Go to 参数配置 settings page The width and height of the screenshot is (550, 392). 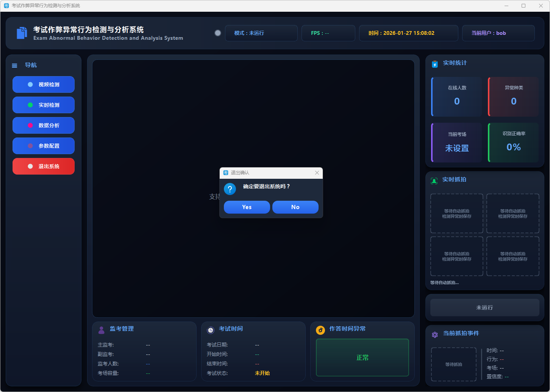(x=44, y=146)
